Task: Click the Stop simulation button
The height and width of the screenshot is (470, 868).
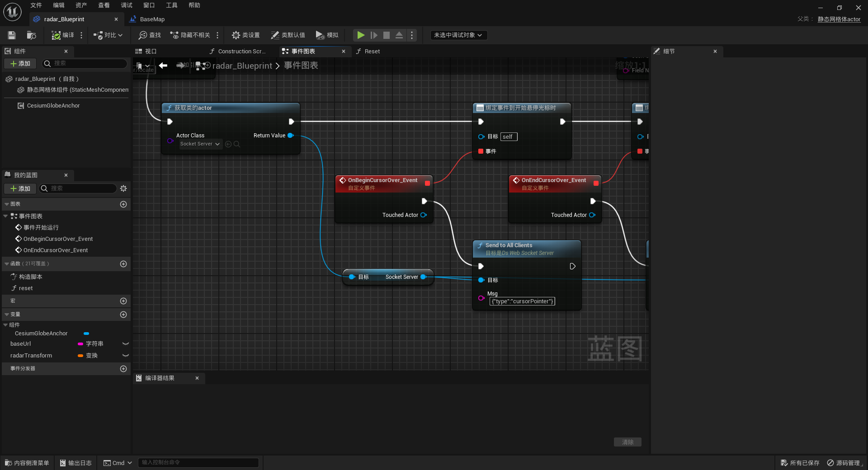Action: [387, 35]
